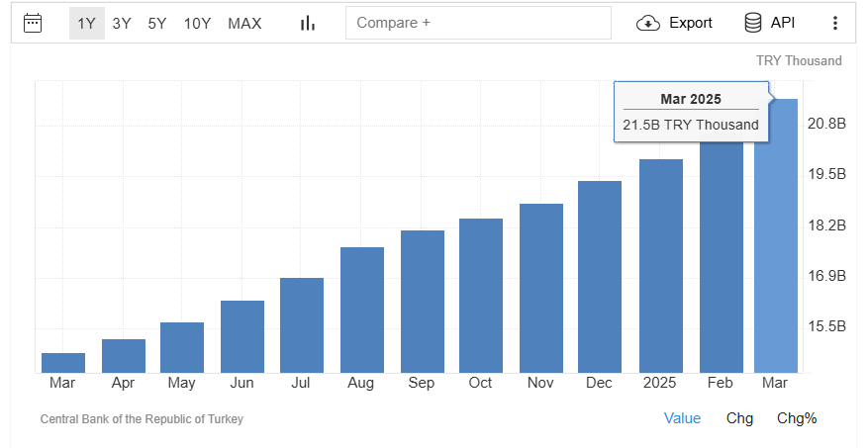Screen dimensions: 868x448
Task: Type in the Compare + field
Action: coord(478,23)
